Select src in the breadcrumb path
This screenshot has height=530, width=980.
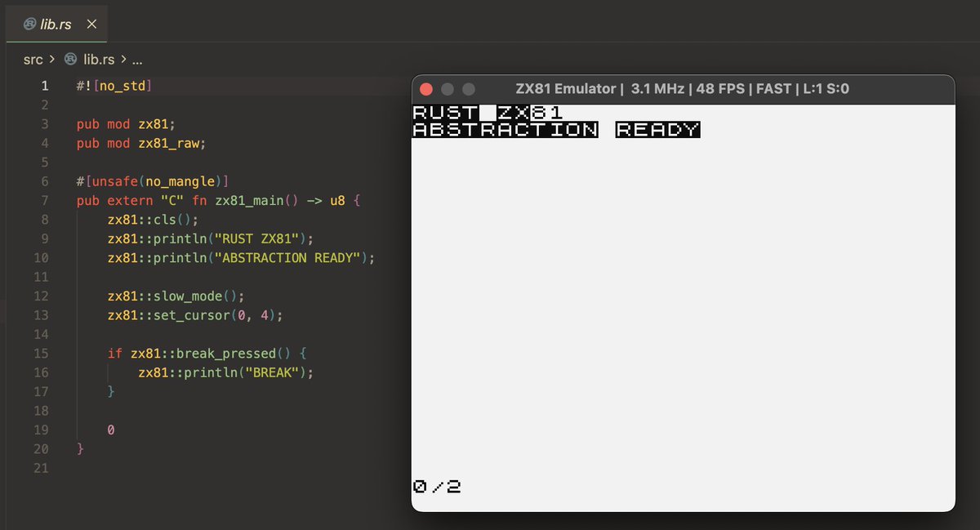pyautogui.click(x=33, y=59)
